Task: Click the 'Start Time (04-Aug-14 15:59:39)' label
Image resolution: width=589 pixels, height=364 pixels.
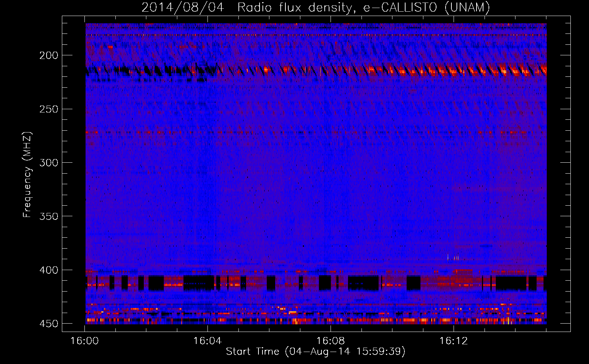Action: [316, 352]
